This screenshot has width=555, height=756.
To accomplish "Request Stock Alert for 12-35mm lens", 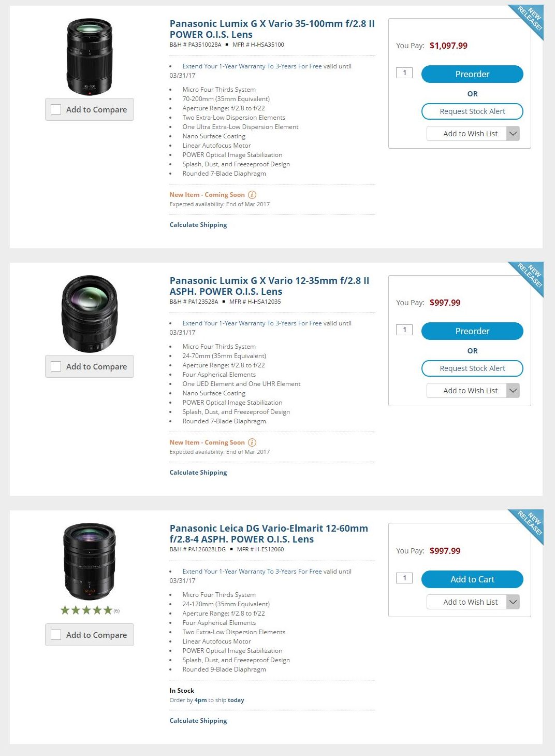I will pos(472,368).
